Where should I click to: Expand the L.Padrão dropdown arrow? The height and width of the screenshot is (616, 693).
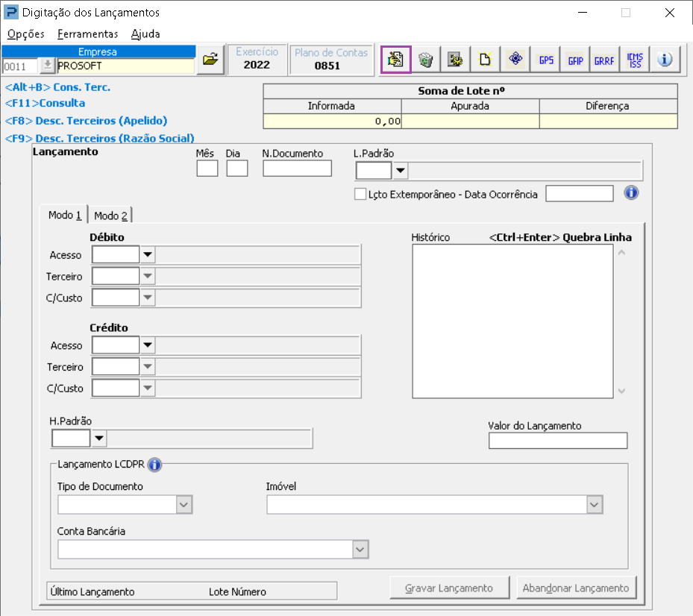[401, 172]
